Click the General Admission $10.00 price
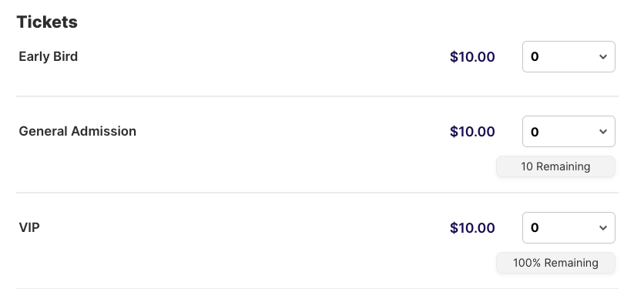Image resolution: width=644 pixels, height=289 pixels. click(x=472, y=132)
